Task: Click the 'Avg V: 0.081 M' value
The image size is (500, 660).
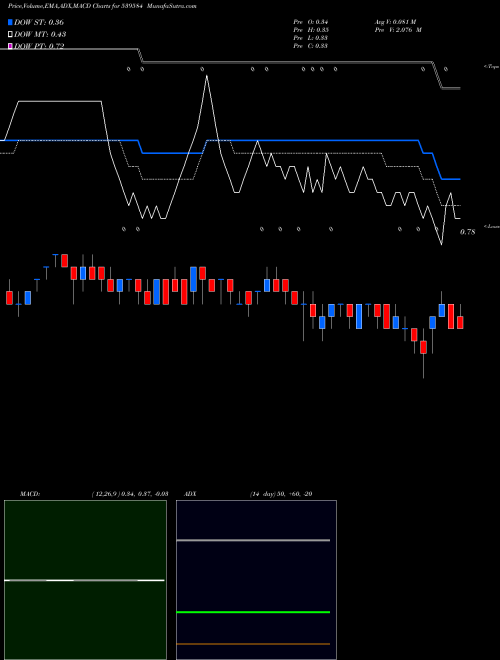Action: 395,22
